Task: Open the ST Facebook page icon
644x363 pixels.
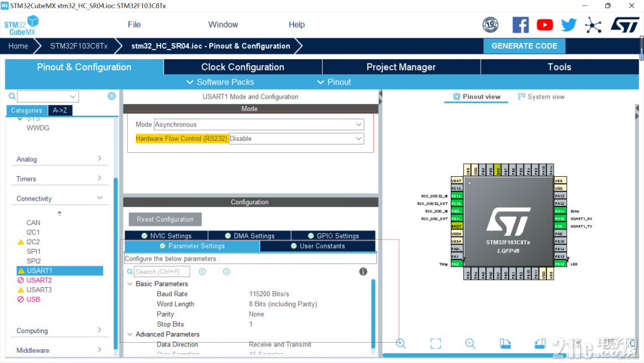Action: [x=521, y=25]
